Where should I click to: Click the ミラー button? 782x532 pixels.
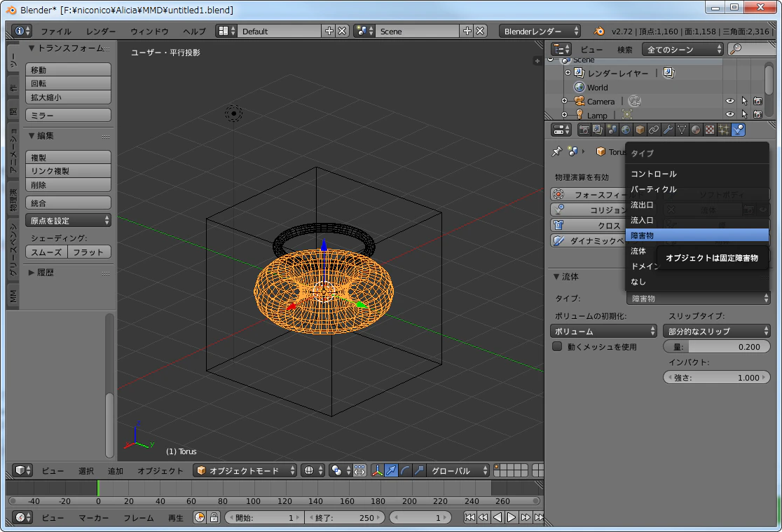coord(69,115)
